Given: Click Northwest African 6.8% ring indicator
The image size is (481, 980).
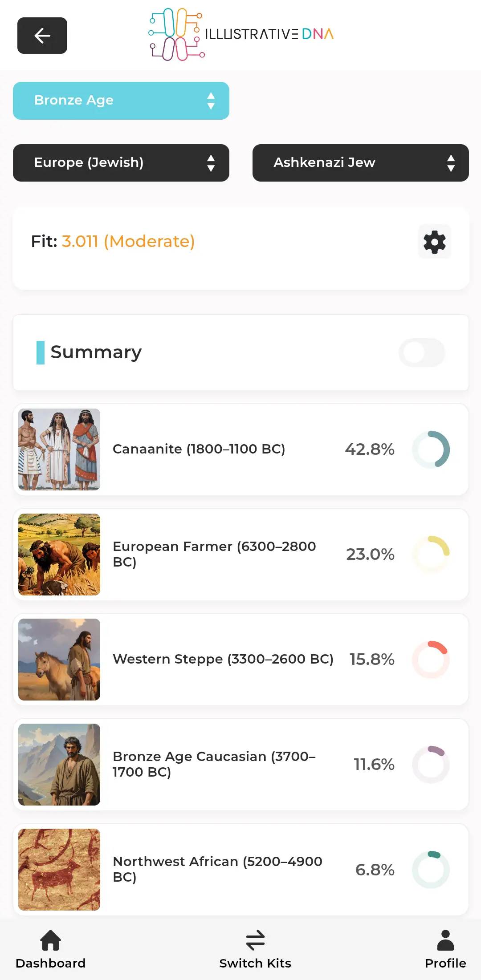Looking at the screenshot, I should (431, 870).
